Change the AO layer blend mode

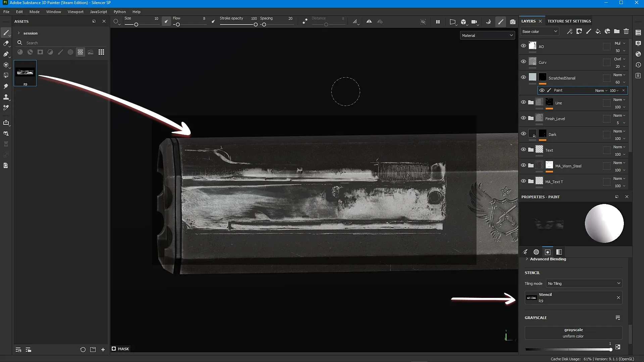click(619, 43)
